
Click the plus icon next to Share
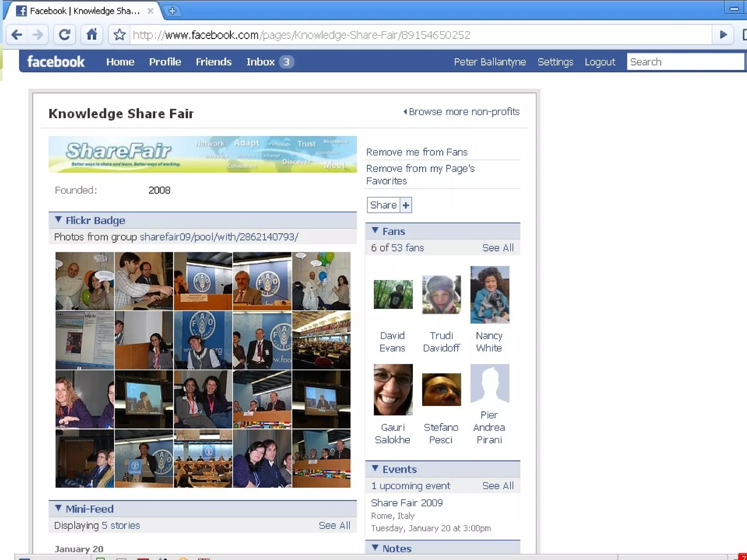(x=406, y=205)
